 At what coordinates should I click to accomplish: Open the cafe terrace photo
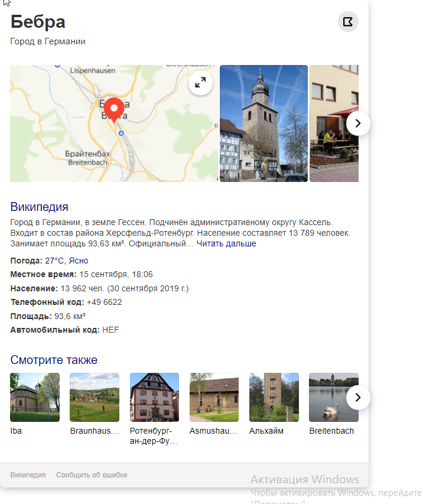click(334, 123)
